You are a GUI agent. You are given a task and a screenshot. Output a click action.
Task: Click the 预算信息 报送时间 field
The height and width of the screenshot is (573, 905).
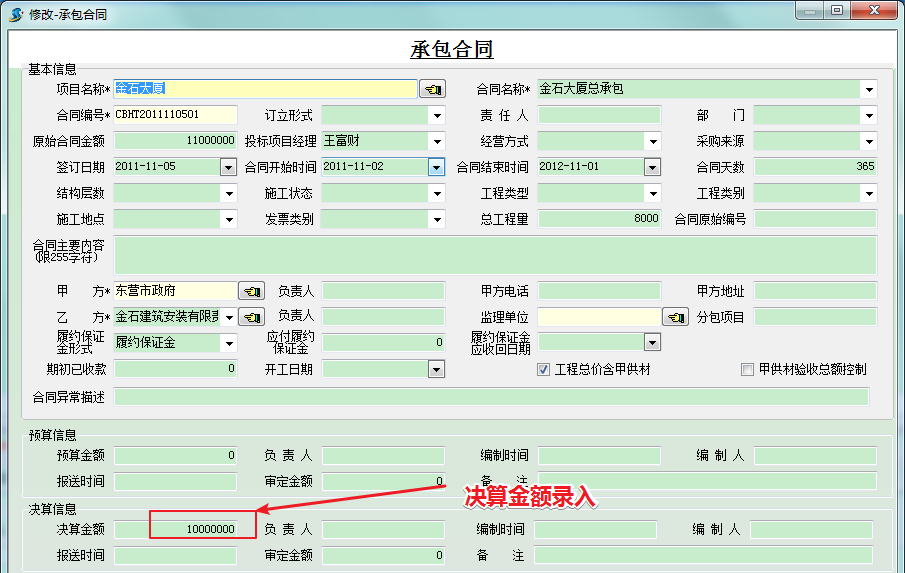click(x=175, y=481)
